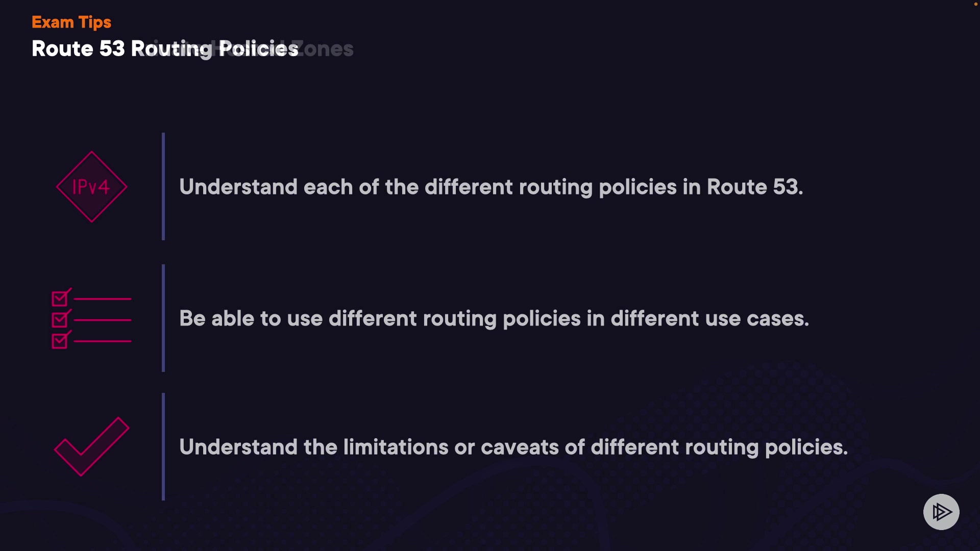The height and width of the screenshot is (551, 980).
Task: Click the vertical divider beside the checkmark icon
Action: (163, 447)
